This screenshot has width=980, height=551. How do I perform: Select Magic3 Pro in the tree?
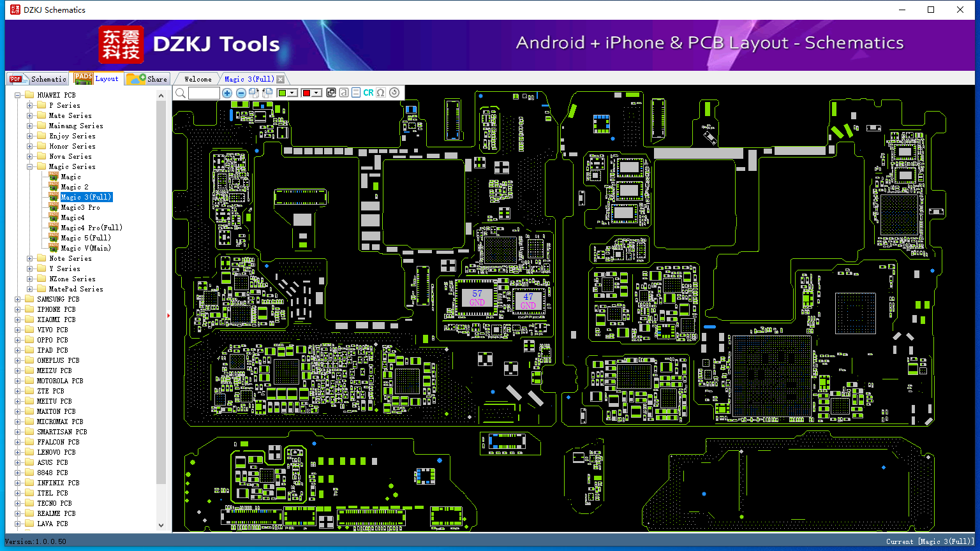pyautogui.click(x=80, y=207)
